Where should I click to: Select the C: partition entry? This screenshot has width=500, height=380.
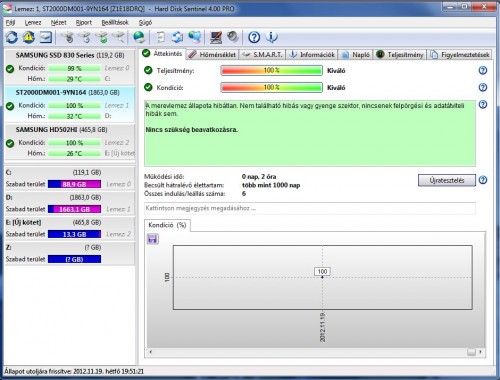tap(70, 178)
